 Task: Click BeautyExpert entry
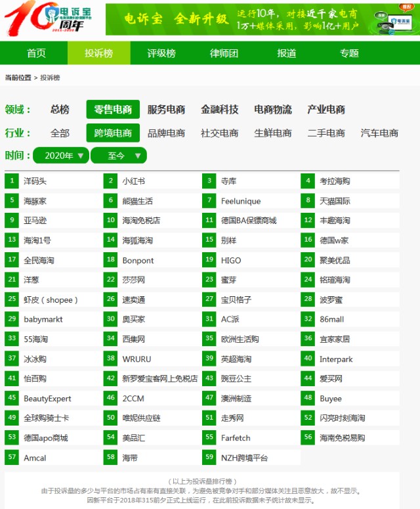tap(54, 398)
